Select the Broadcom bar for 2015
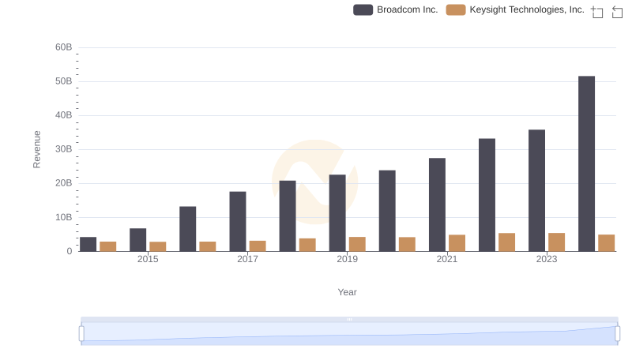The height and width of the screenshot is (364, 632). point(137,240)
